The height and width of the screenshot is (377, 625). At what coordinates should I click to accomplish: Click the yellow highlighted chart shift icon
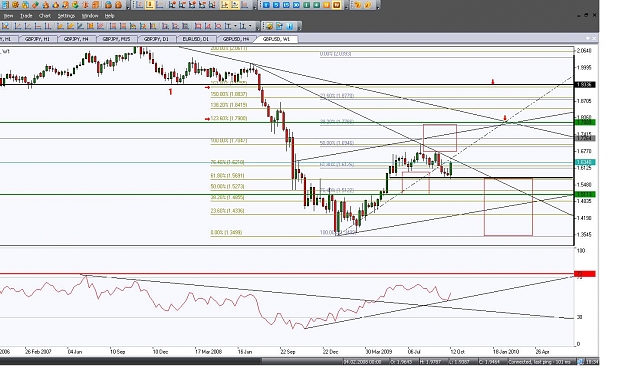[224, 5]
